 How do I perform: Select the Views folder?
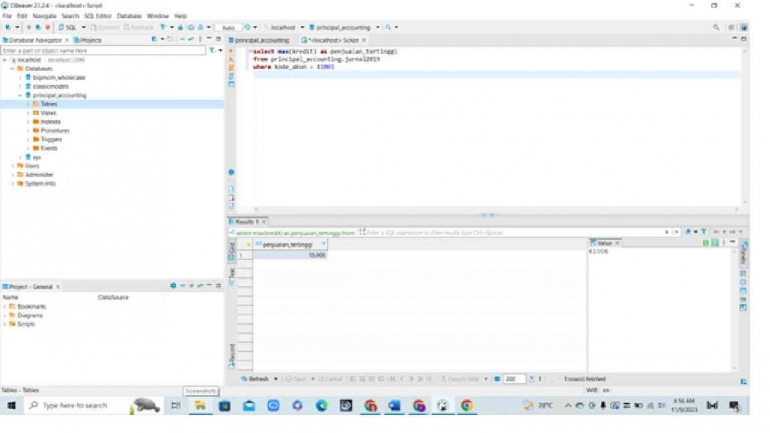[x=48, y=113]
